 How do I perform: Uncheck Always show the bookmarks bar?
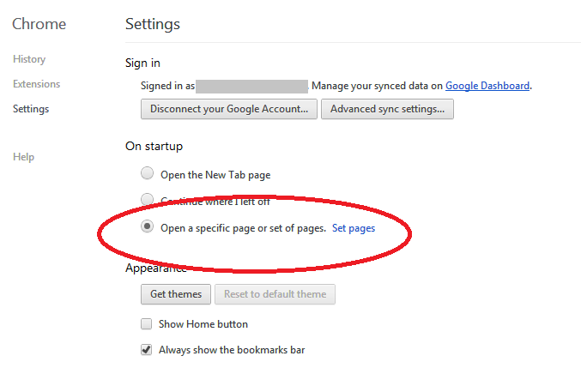[147, 349]
